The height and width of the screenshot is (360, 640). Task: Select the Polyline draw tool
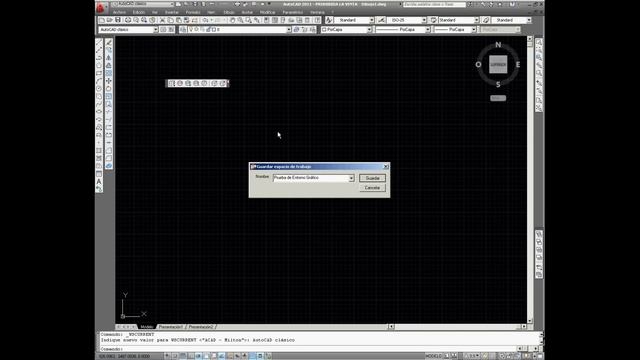(99, 58)
